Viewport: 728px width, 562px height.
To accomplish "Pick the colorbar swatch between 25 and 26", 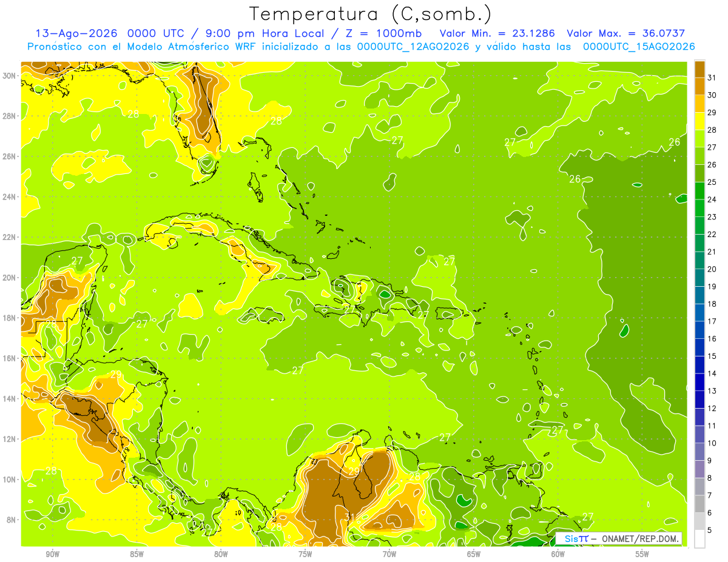I will point(700,173).
